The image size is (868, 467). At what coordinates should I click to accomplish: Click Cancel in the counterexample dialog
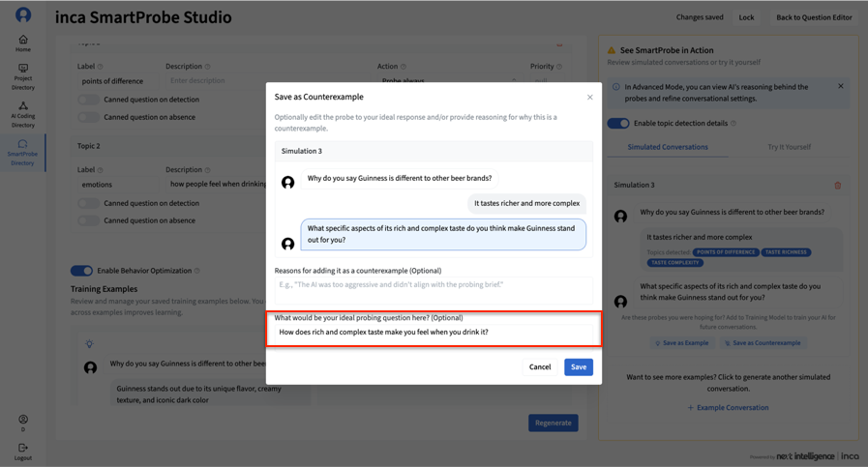(539, 367)
